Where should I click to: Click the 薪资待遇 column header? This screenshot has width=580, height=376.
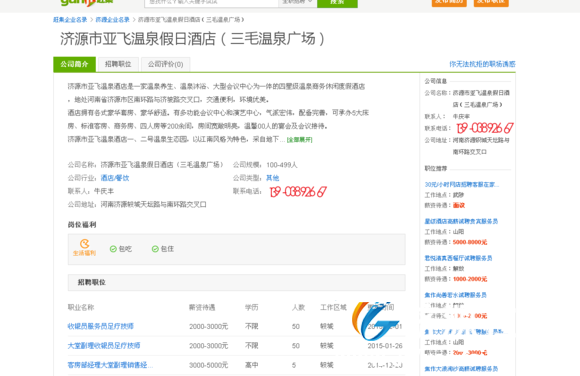202,308
